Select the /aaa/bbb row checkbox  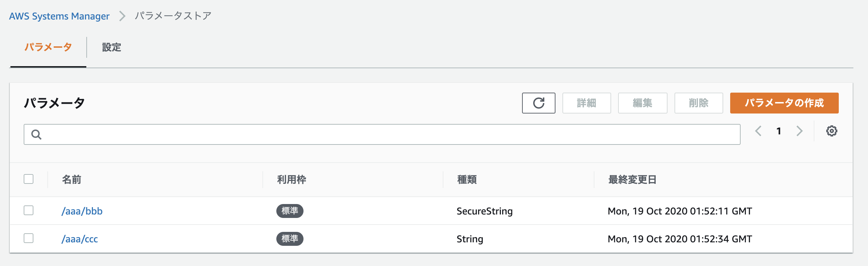[x=29, y=210]
